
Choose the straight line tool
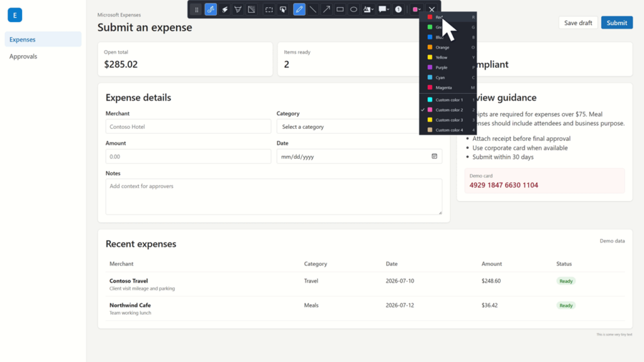(x=313, y=9)
